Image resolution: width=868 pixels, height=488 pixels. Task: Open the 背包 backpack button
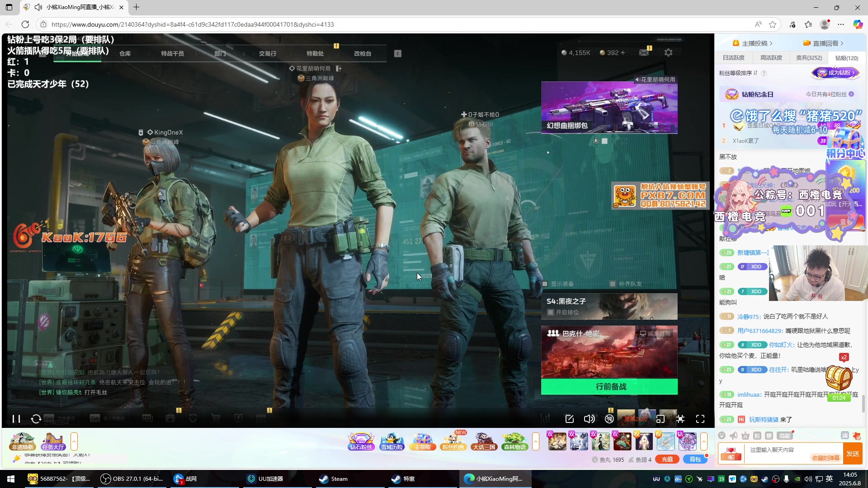point(695,459)
